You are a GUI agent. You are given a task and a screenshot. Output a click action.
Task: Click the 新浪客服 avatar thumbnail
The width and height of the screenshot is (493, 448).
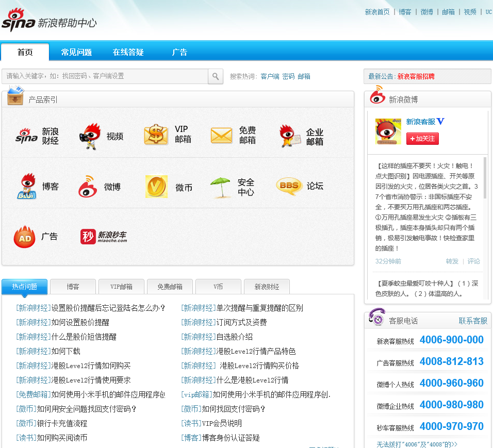[x=388, y=131]
